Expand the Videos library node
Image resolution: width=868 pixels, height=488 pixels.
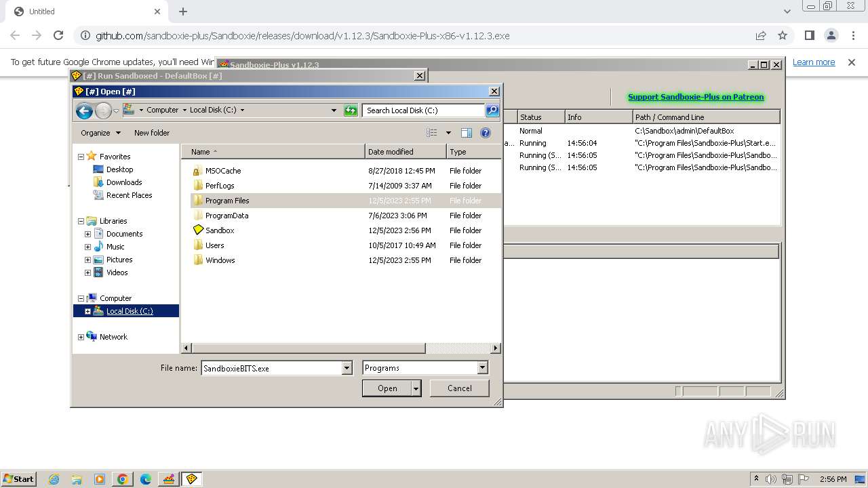coord(87,272)
